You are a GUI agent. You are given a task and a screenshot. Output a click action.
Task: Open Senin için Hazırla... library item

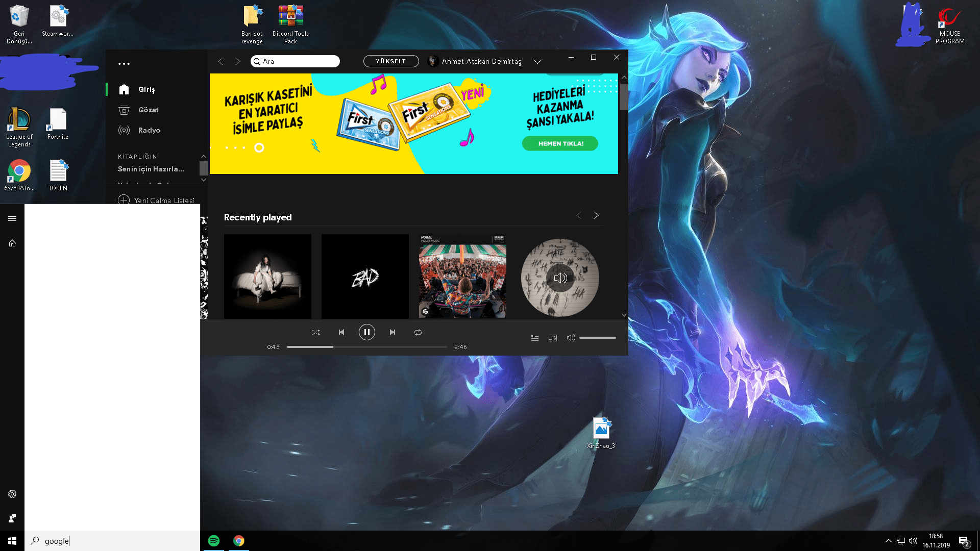click(x=151, y=169)
